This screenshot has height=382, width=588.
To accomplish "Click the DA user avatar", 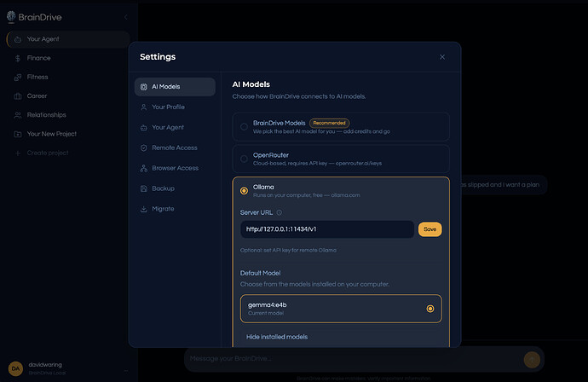I will (15, 368).
